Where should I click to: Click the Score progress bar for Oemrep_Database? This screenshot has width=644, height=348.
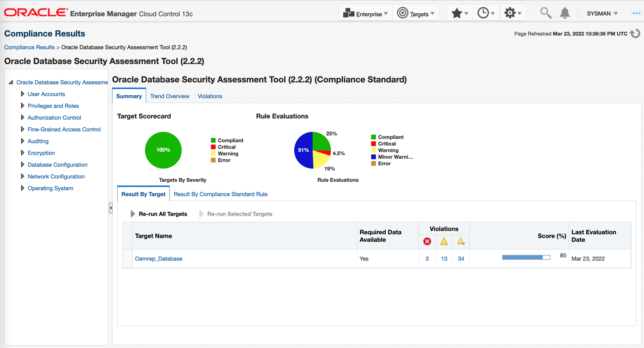(x=526, y=257)
